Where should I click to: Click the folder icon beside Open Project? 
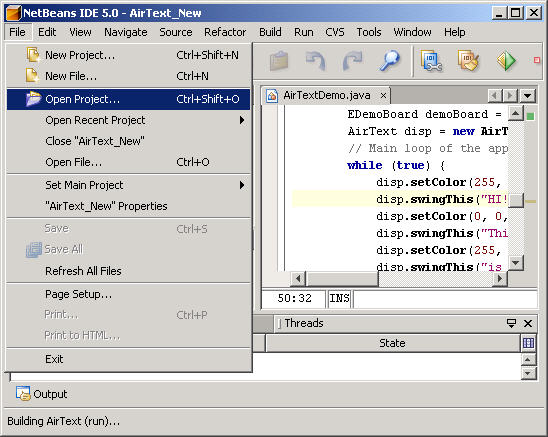pyautogui.click(x=33, y=99)
